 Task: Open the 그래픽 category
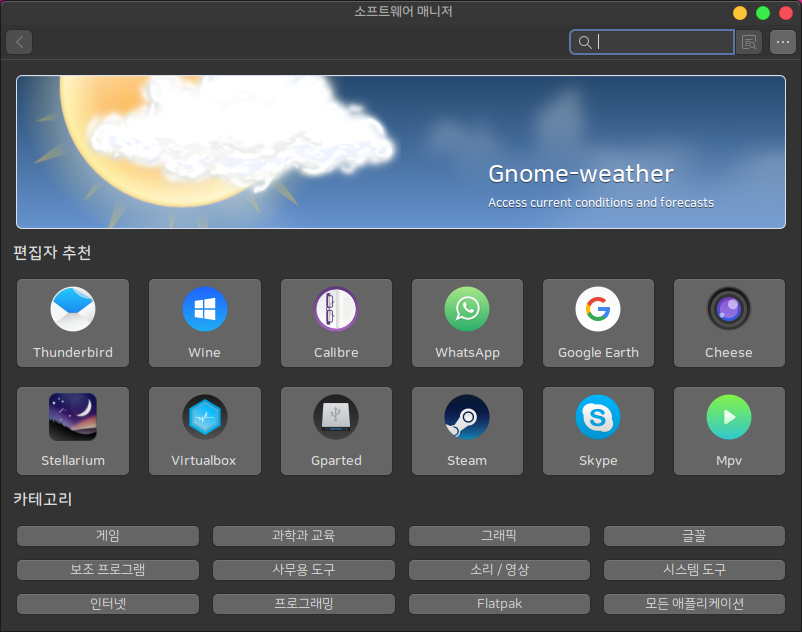tap(499, 536)
